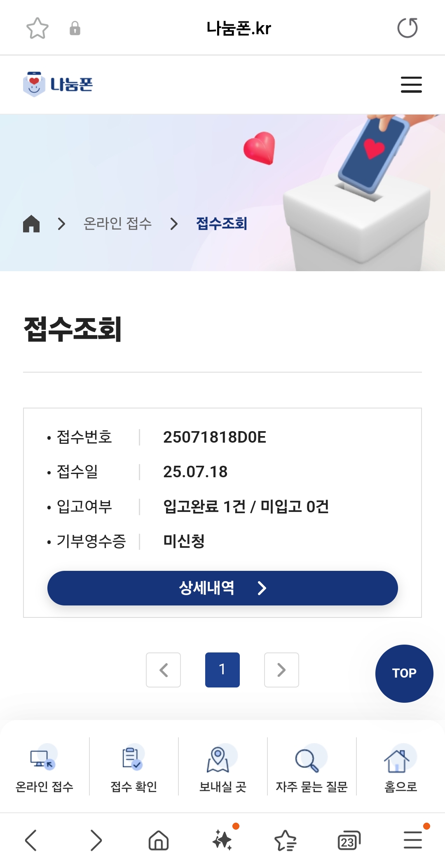Open the browser tools menu
This screenshot has width=445, height=868.
point(412,840)
